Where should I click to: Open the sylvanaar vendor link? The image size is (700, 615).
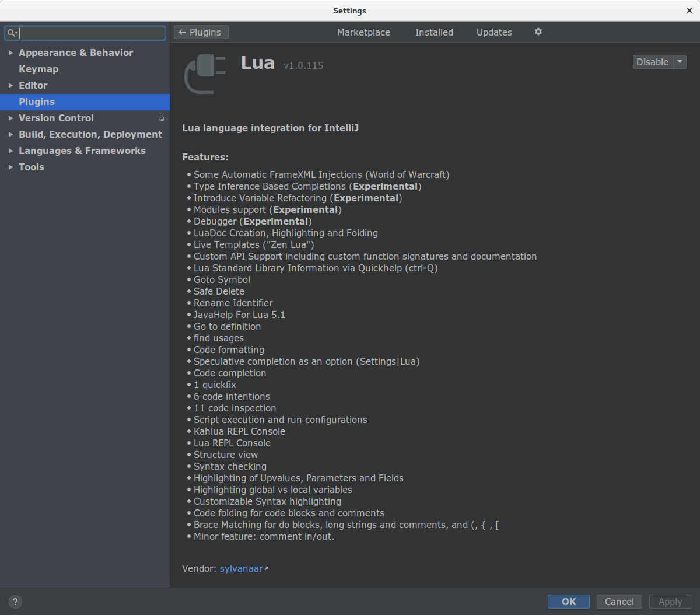(x=241, y=568)
